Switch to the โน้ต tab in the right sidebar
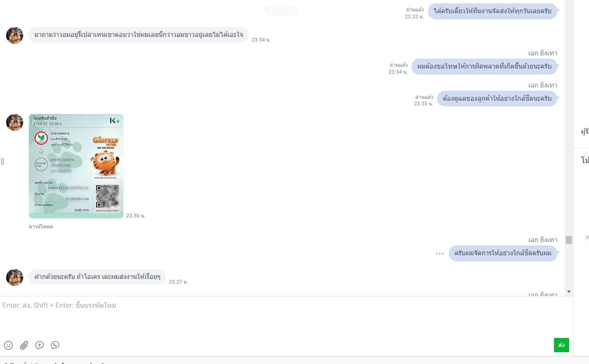The width and height of the screenshot is (589, 364). click(585, 161)
